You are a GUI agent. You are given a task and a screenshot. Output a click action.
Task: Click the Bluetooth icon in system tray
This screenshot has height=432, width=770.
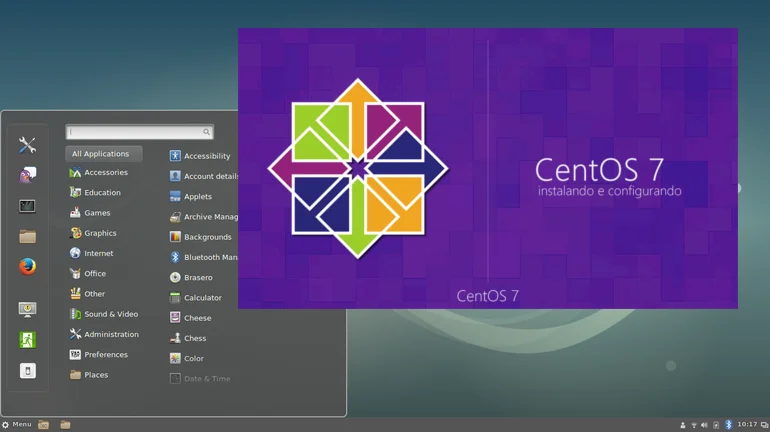(x=728, y=425)
